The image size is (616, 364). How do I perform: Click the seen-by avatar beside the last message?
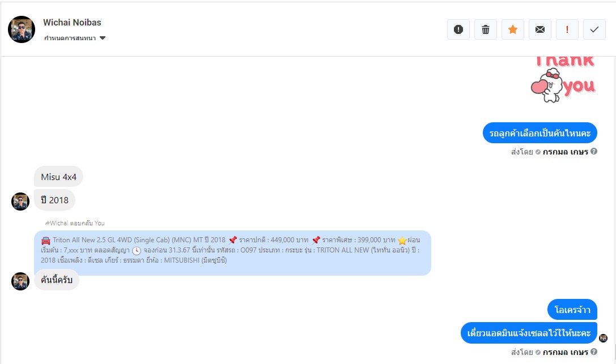[x=603, y=338]
